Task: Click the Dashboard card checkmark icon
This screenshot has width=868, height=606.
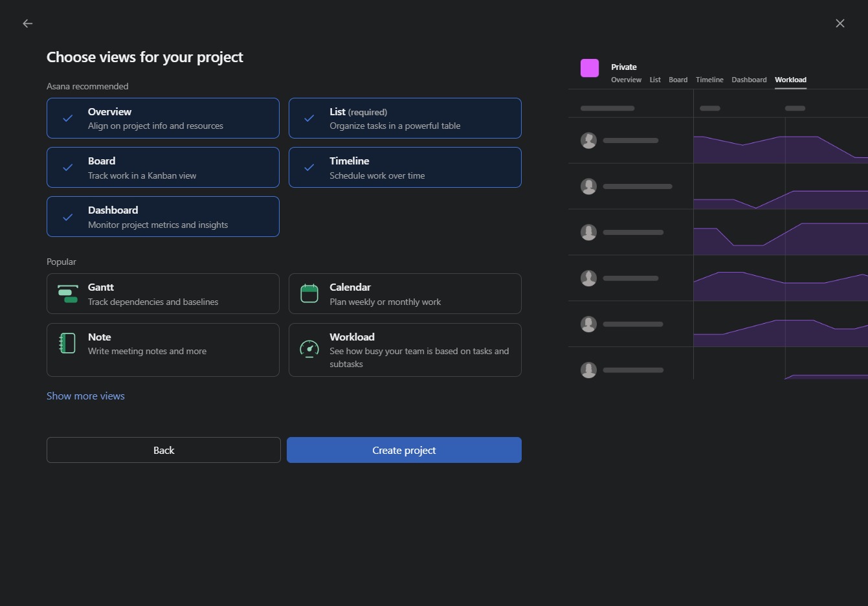Action: pyautogui.click(x=67, y=217)
